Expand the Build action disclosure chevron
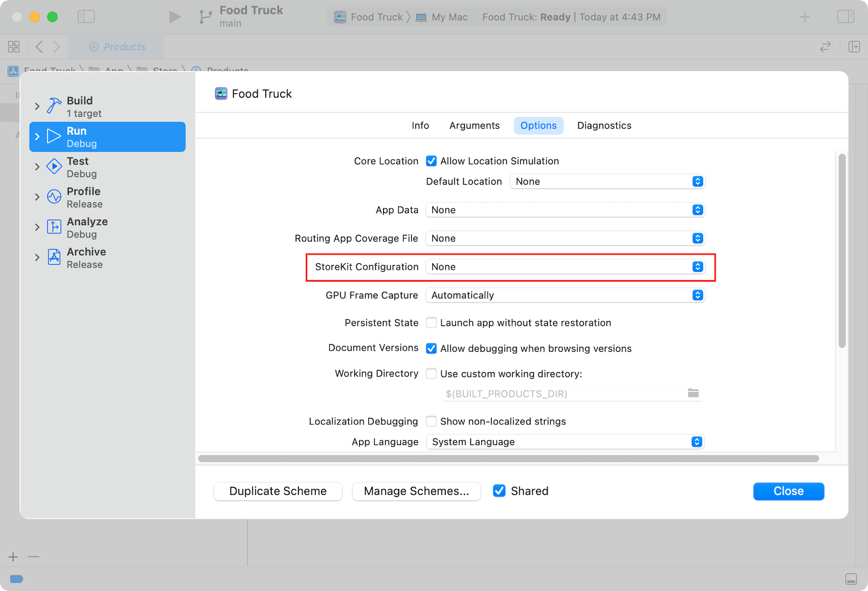 point(37,106)
